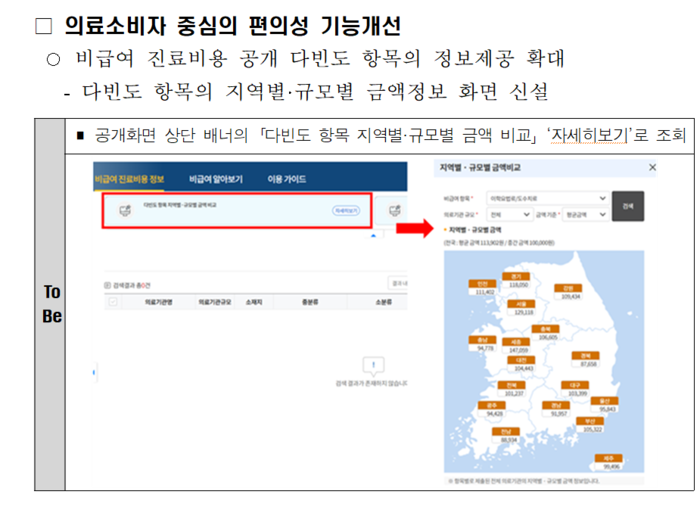Switch to the 비급여 알아보기 tab
This screenshot has width=700, height=507.
(216, 179)
